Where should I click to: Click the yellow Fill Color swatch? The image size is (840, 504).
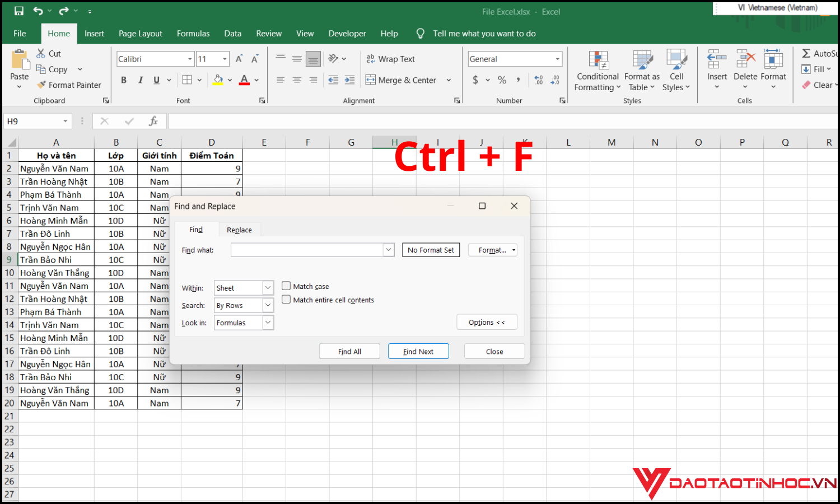pos(218,80)
